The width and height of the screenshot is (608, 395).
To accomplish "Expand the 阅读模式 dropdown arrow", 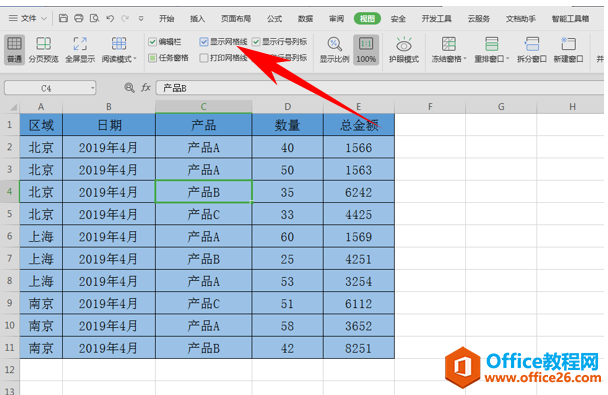I will tap(135, 59).
